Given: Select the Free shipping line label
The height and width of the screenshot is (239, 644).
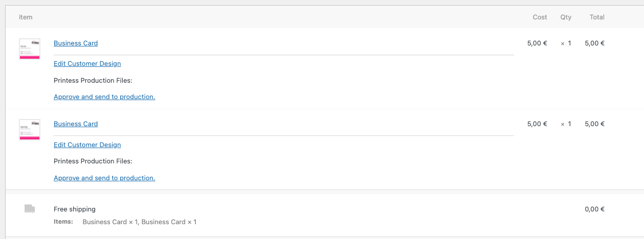Looking at the screenshot, I should pyautogui.click(x=75, y=209).
